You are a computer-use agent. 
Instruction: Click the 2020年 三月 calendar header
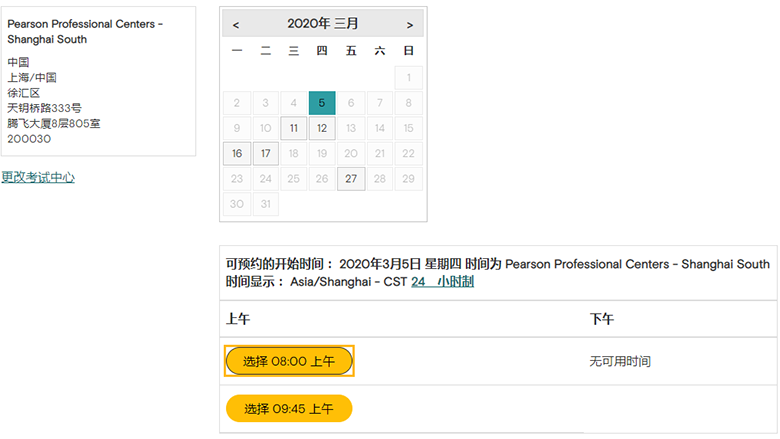point(322,24)
